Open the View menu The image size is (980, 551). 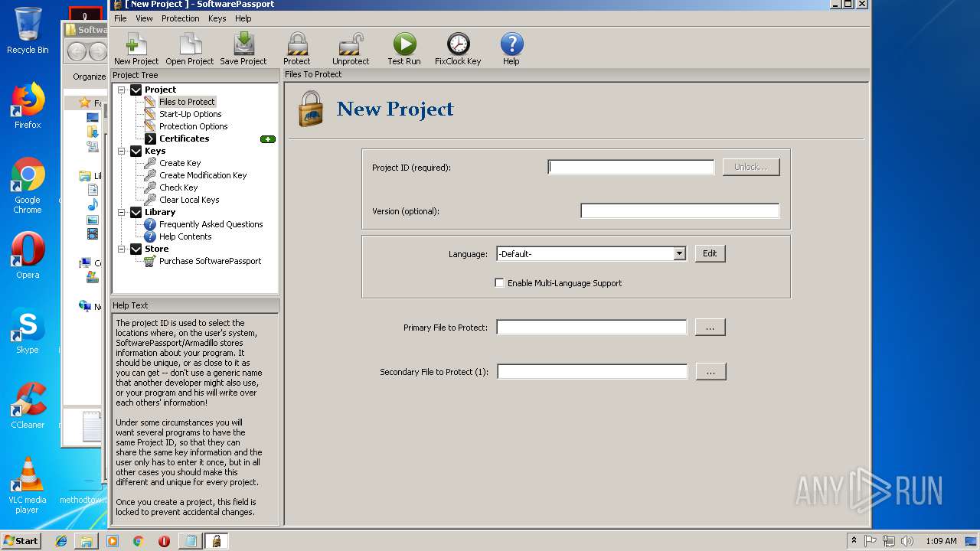pyautogui.click(x=144, y=18)
